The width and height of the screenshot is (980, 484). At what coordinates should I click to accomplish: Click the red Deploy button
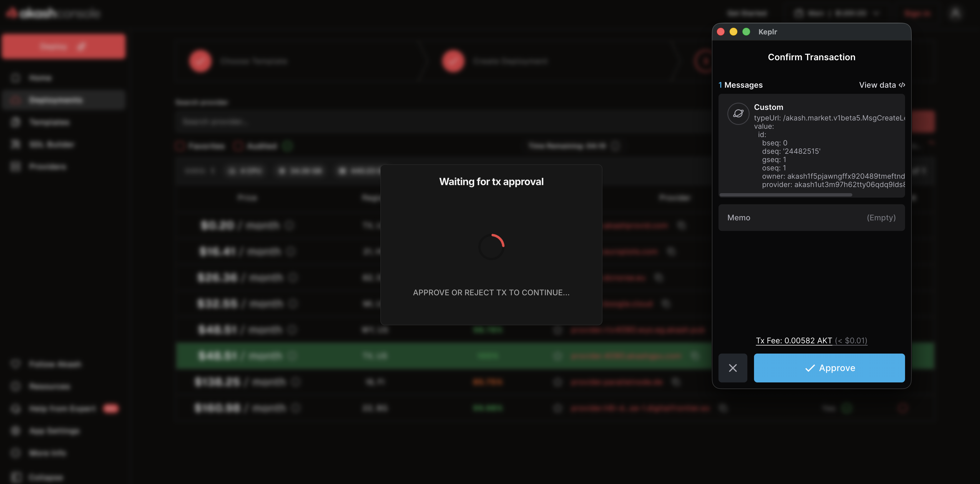(64, 46)
